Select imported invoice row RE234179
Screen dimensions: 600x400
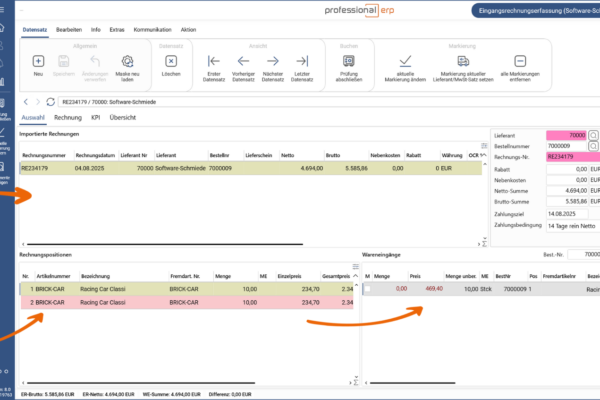tap(251, 168)
